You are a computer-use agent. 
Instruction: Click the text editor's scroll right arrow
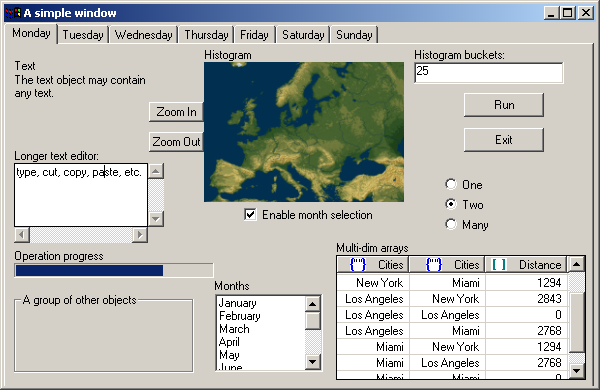pos(140,235)
